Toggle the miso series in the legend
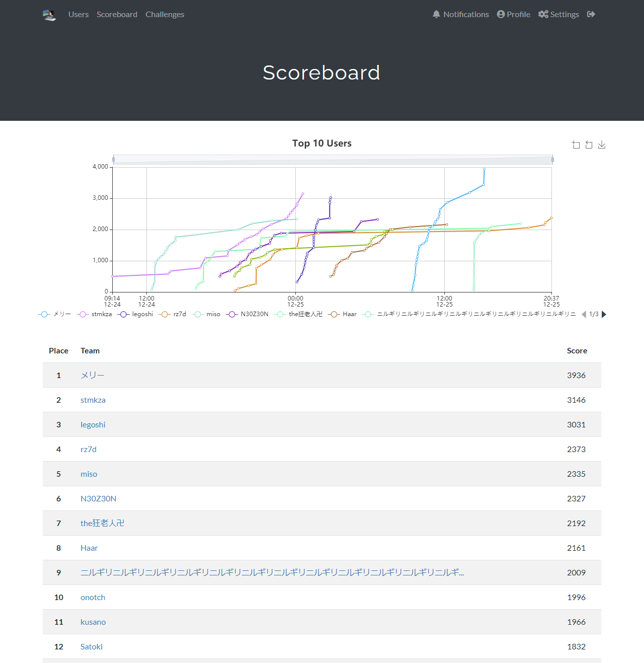 coord(206,314)
